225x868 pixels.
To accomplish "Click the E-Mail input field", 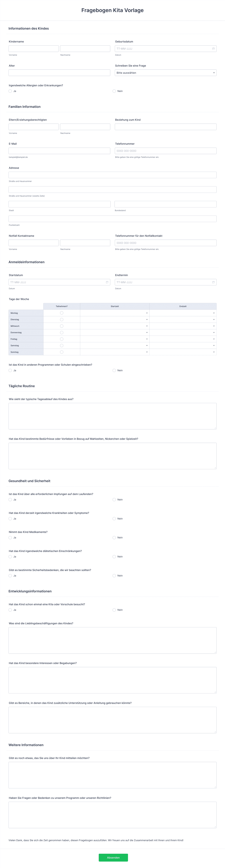I will click(59, 151).
